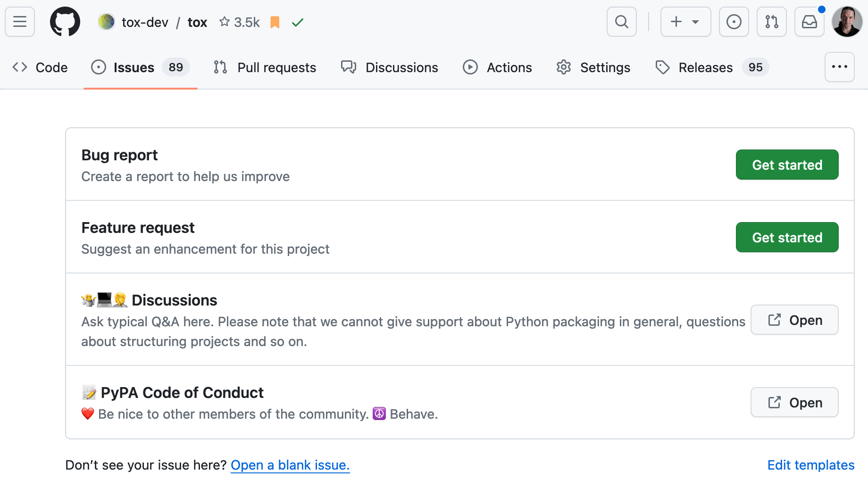
Task: Open the Pull requests tab
Action: pos(265,67)
